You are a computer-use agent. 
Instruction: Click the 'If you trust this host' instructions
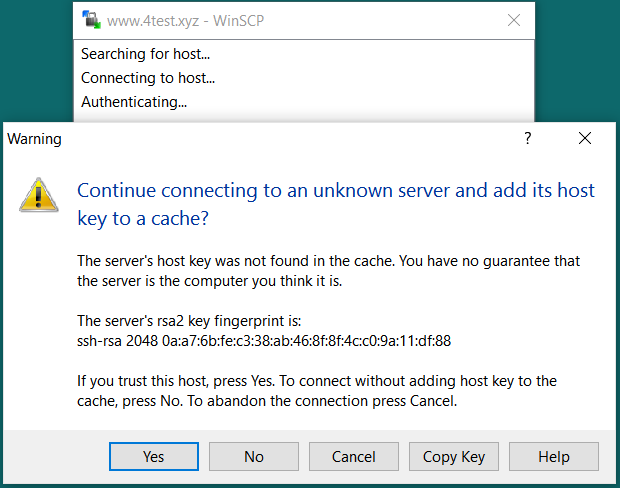317,391
